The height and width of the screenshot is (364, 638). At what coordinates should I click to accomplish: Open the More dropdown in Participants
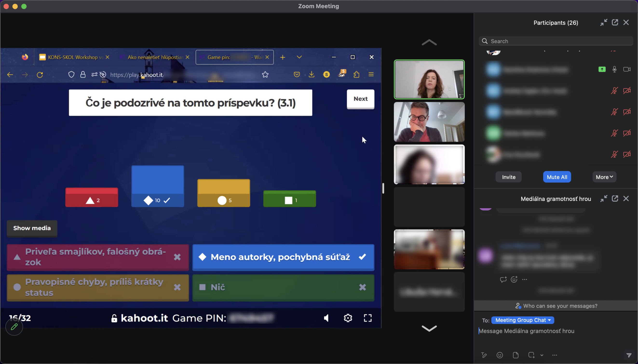604,177
